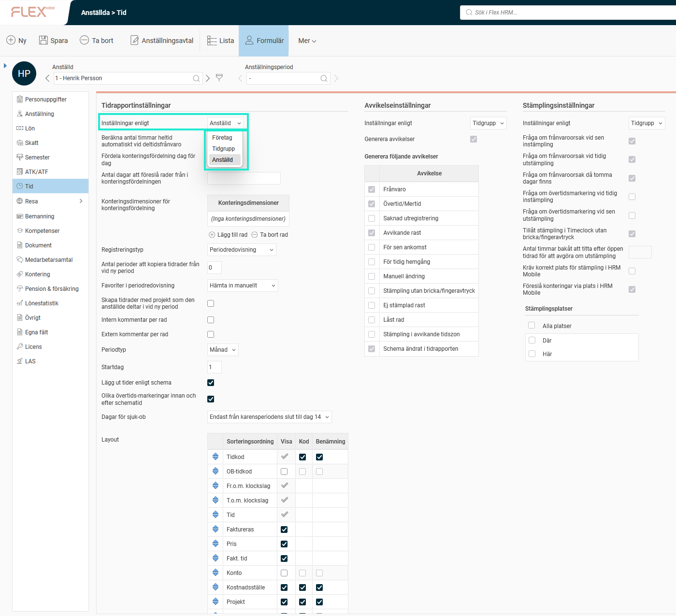Open Semester in the left sidebar
The height and width of the screenshot is (616, 676).
coord(37,158)
